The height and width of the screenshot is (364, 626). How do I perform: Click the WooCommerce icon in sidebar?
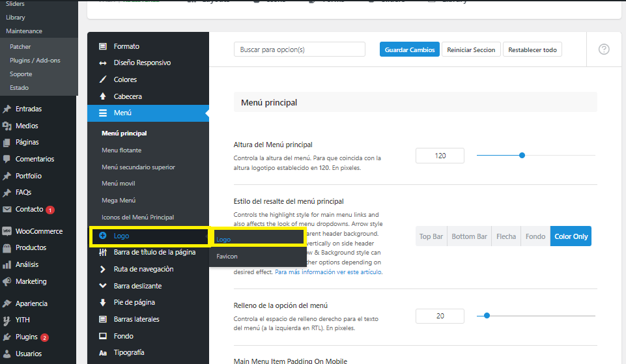click(7, 231)
